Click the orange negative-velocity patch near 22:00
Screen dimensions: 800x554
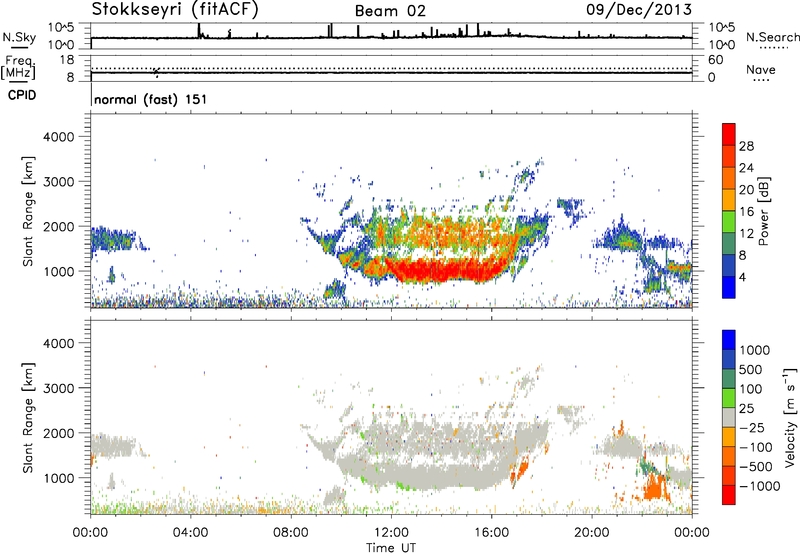coord(656,488)
